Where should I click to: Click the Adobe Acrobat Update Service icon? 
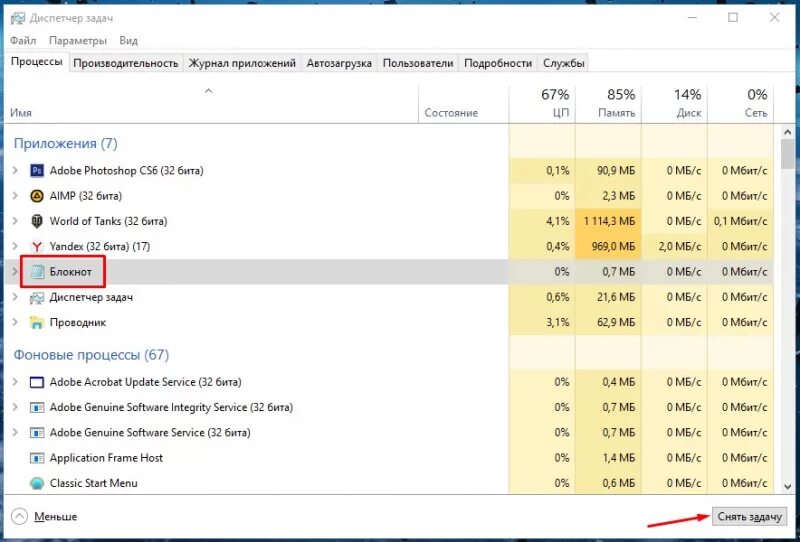coord(37,382)
